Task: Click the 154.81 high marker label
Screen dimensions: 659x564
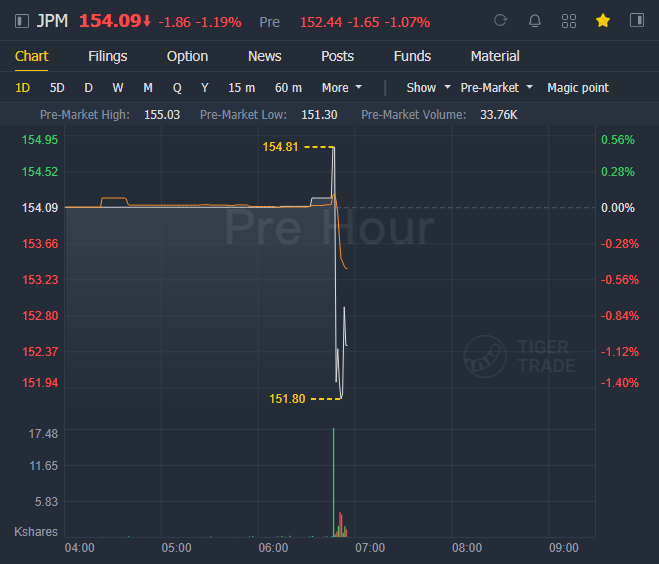Action: tap(280, 147)
